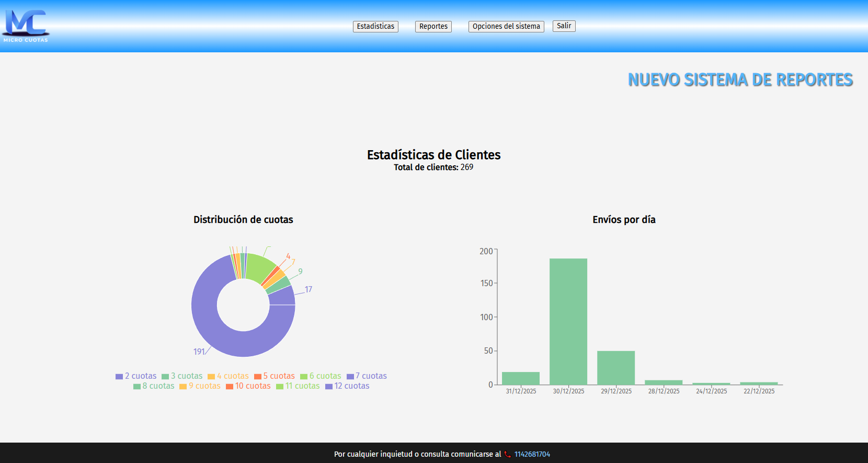Click the 5 cuotas legend color swatch

tap(257, 377)
